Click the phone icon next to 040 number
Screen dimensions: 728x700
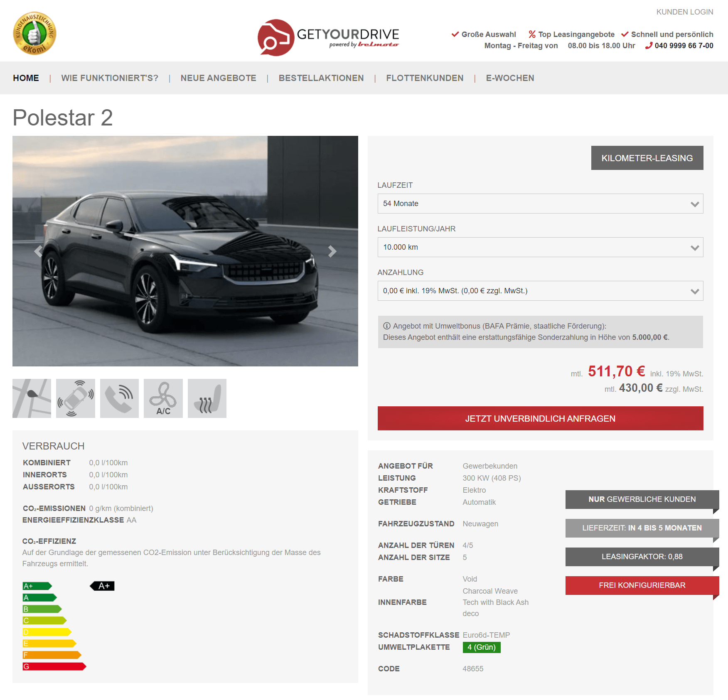tap(649, 46)
